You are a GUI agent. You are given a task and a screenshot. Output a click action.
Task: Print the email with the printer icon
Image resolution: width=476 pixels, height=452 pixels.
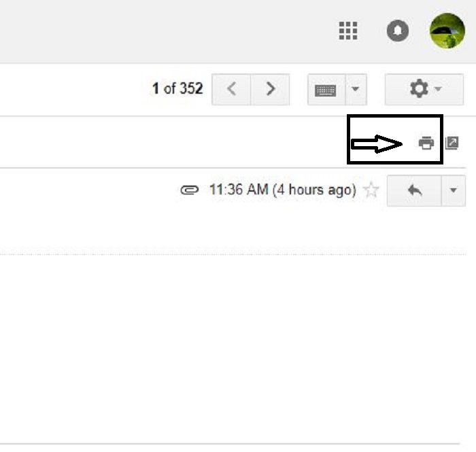[x=426, y=143]
